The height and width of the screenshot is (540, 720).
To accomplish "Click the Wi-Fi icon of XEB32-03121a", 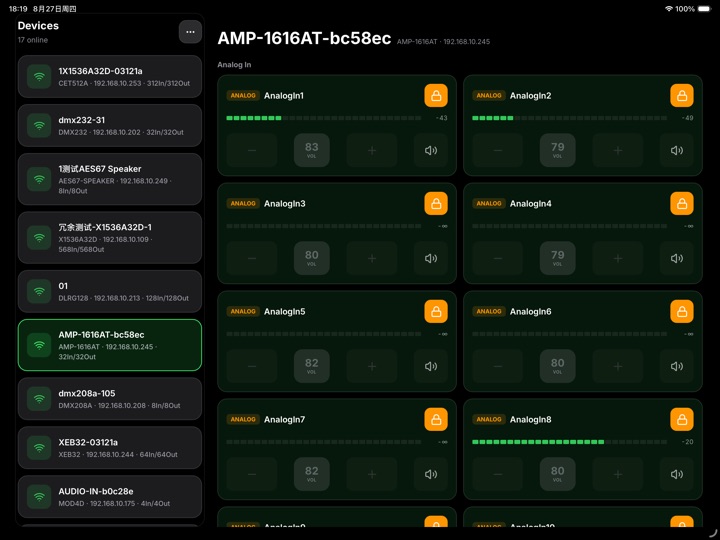I will coord(39,448).
